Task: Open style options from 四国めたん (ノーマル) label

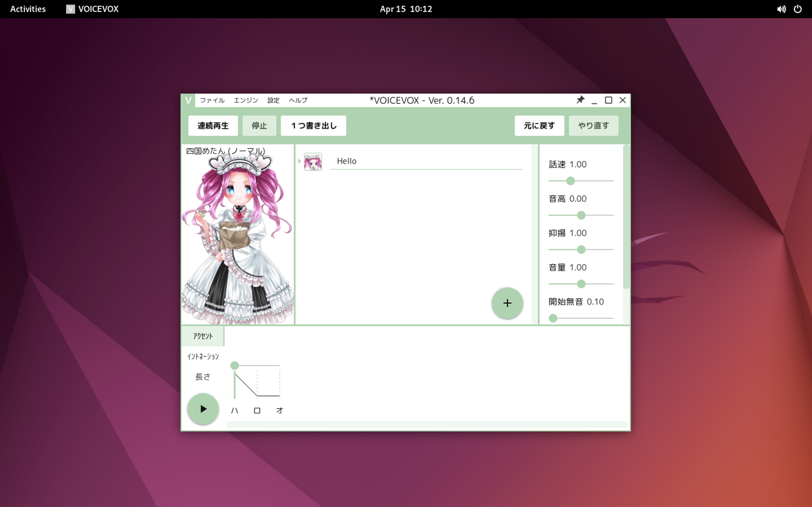Action: pyautogui.click(x=225, y=151)
